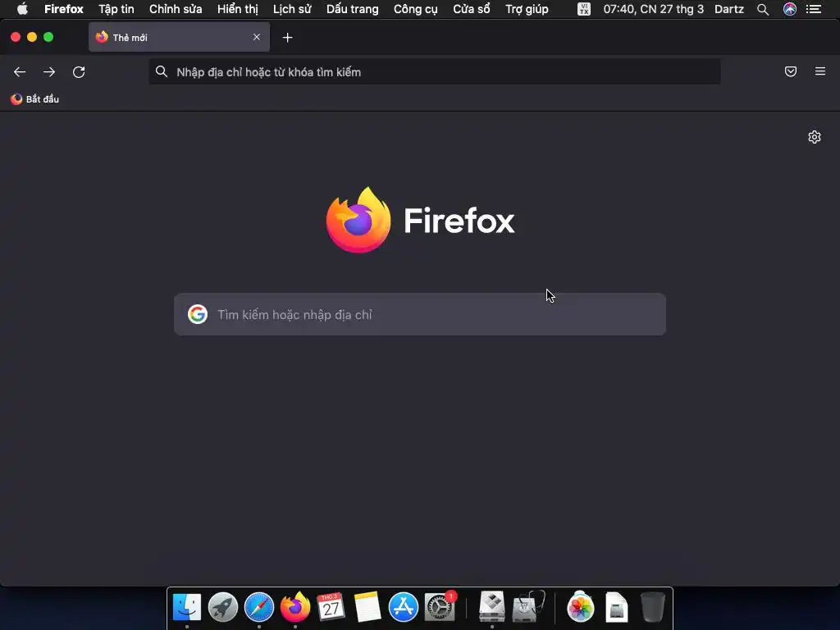Screen dimensions: 840x630
Task: Open System Preferences with badge in Dock
Action: click(x=440, y=607)
